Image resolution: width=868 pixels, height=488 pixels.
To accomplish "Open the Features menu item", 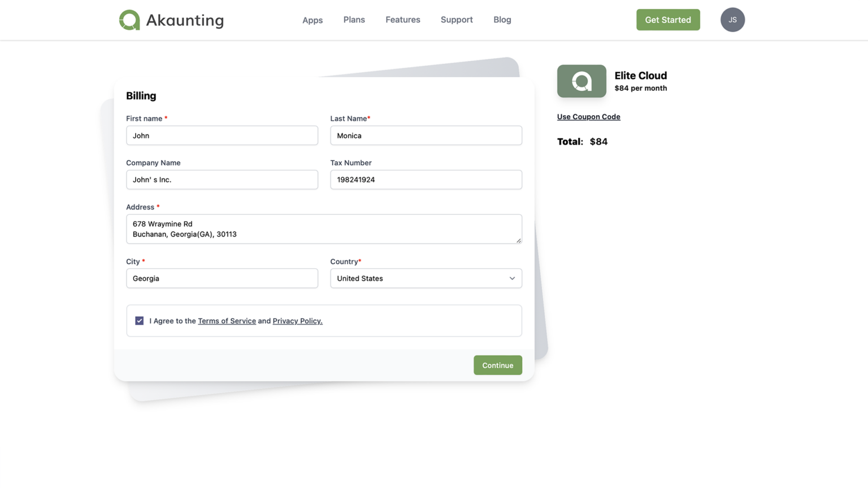I will click(x=403, y=20).
